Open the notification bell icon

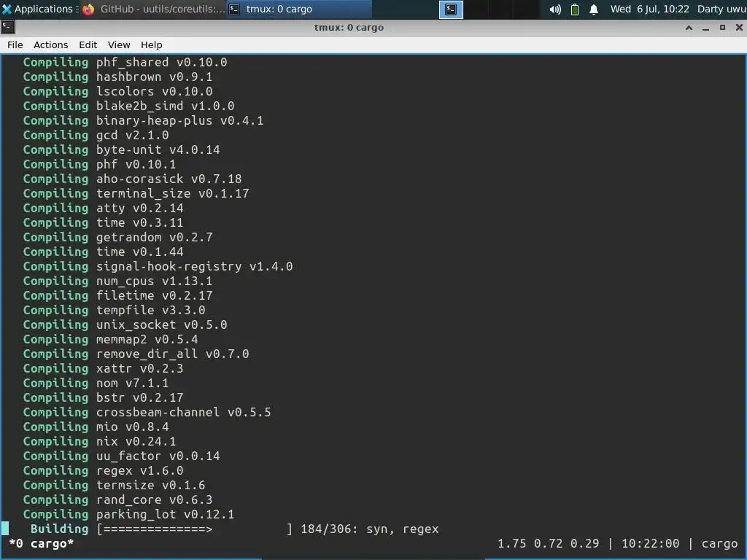tap(594, 9)
